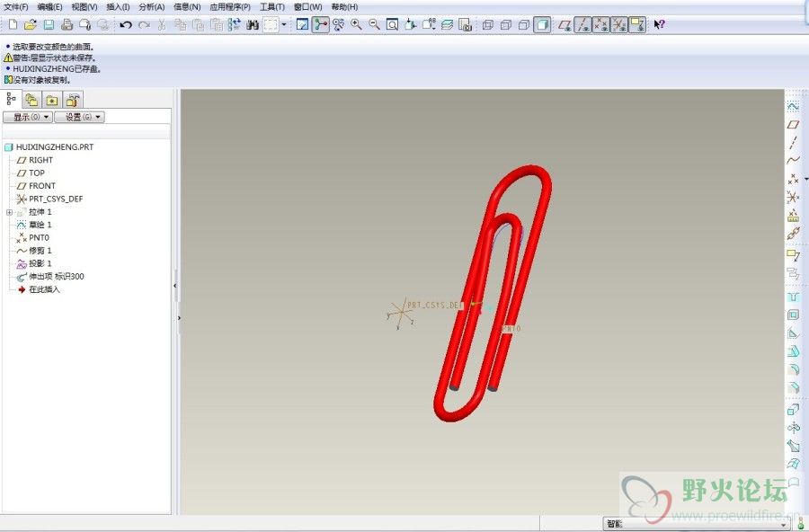Open the 设置(G) dropdown
The width and height of the screenshot is (809, 532).
pos(79,117)
